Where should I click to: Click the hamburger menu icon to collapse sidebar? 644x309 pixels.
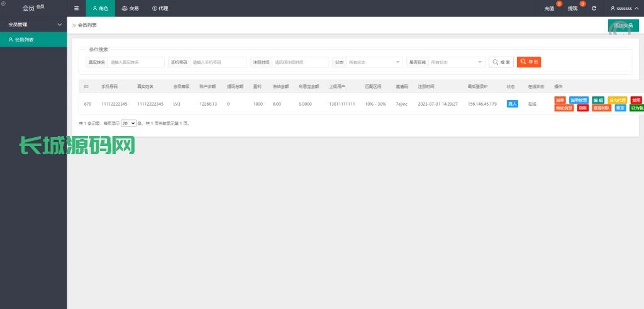pos(76,8)
